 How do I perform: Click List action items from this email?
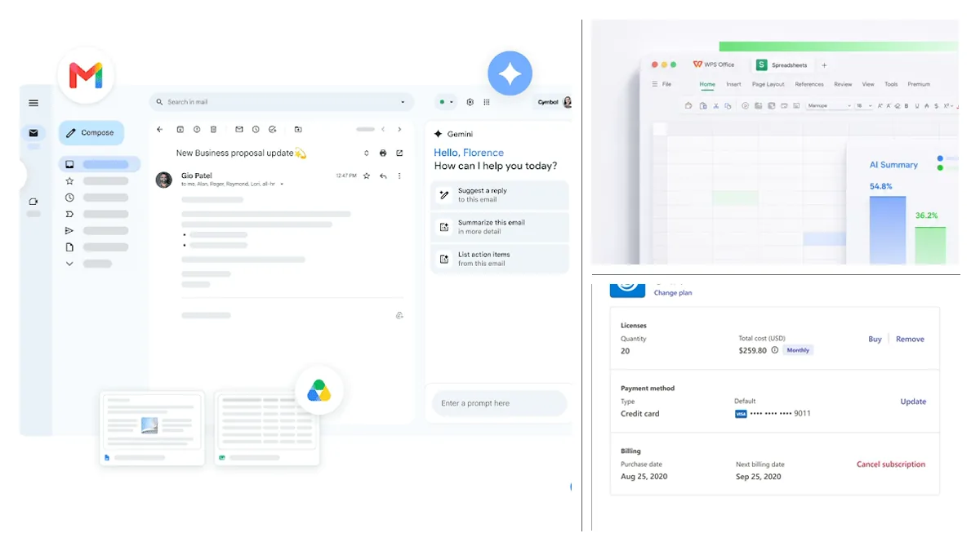point(500,259)
